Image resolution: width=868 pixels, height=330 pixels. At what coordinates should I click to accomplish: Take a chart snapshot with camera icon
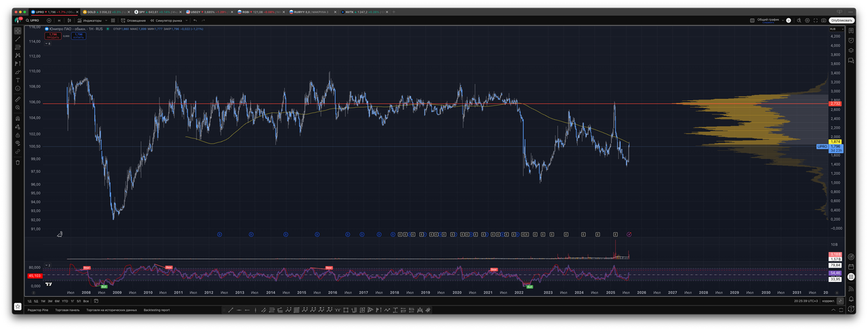(824, 20)
